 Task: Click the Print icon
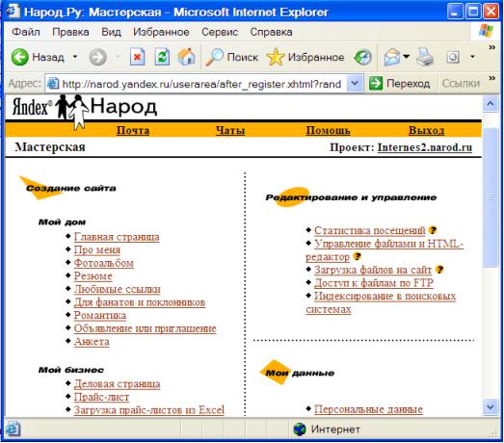pos(425,57)
